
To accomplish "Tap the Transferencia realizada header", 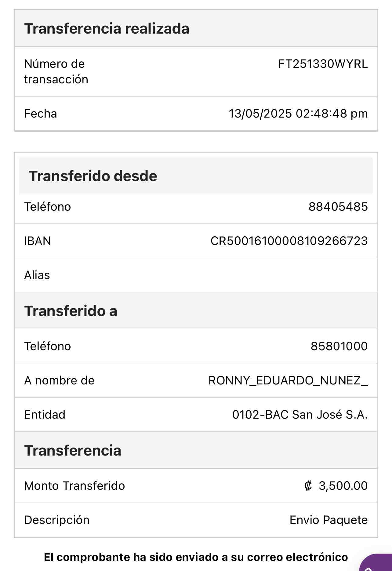I will [x=107, y=28].
